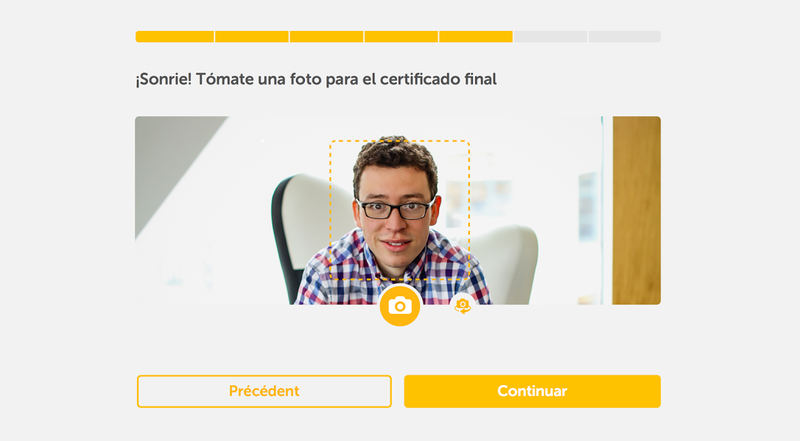Take a photo with the camera button

click(x=400, y=306)
